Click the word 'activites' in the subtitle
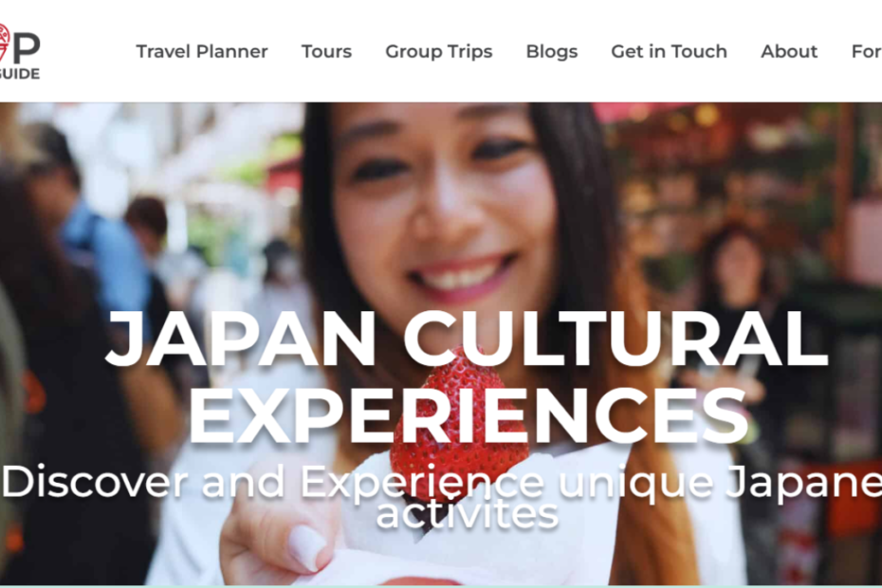The height and width of the screenshot is (588, 882). coord(467,513)
